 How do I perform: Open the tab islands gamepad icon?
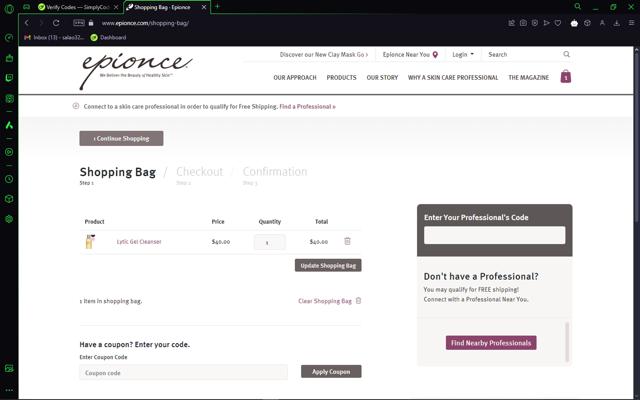[27, 7]
